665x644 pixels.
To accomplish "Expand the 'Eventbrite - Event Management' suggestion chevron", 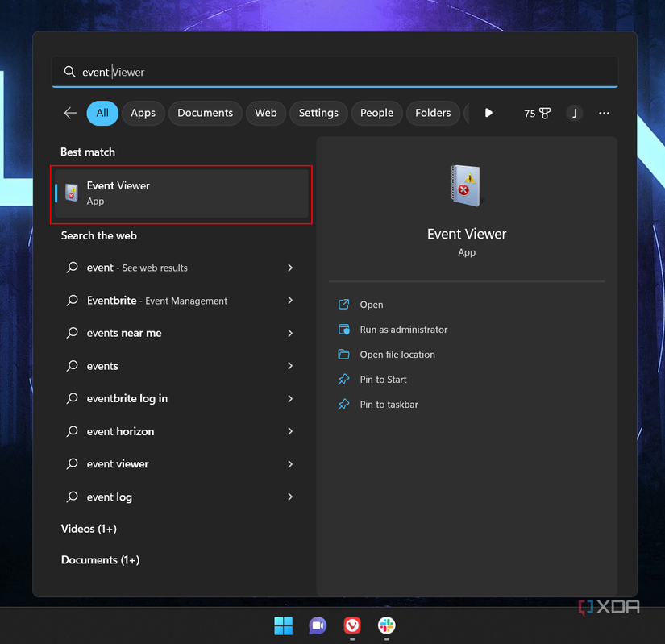I will point(290,301).
